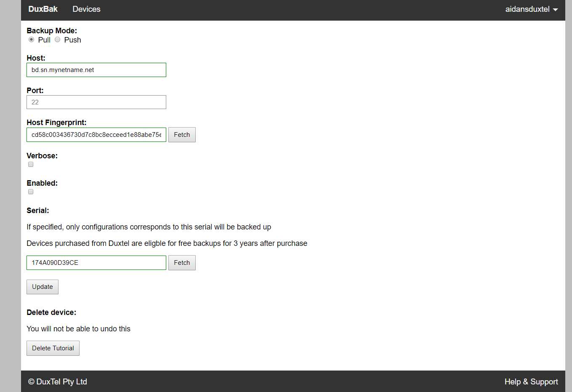This screenshot has height=392, width=572.
Task: Go to the DuxBak home link
Action: click(43, 9)
